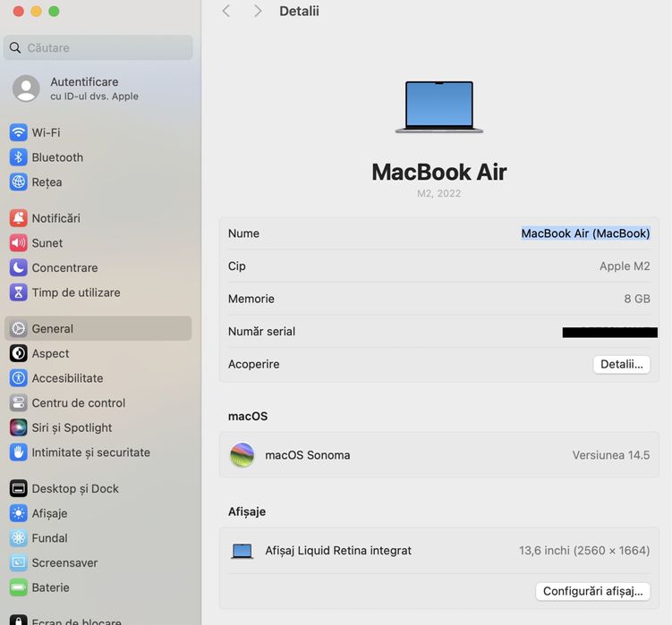
Task: Select the Fundal flower icon
Action: (19, 538)
